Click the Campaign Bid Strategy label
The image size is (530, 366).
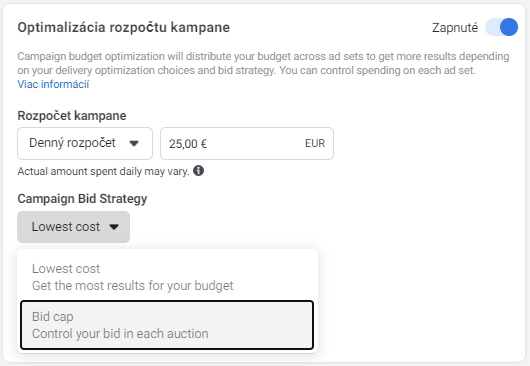(82, 199)
